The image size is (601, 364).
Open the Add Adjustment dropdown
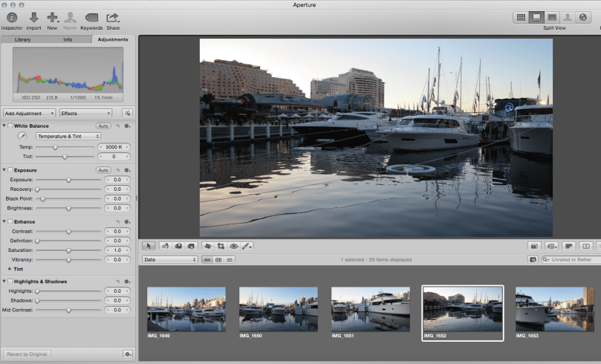pyautogui.click(x=29, y=113)
